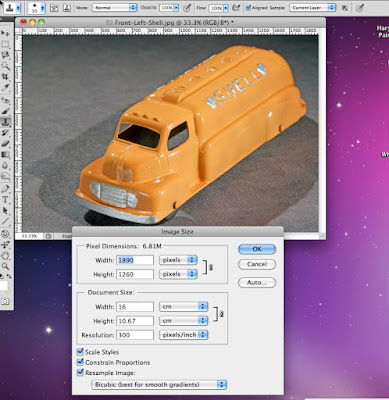389x400 pixels.
Task: Click the Resolution field 300
Action: pyautogui.click(x=135, y=335)
